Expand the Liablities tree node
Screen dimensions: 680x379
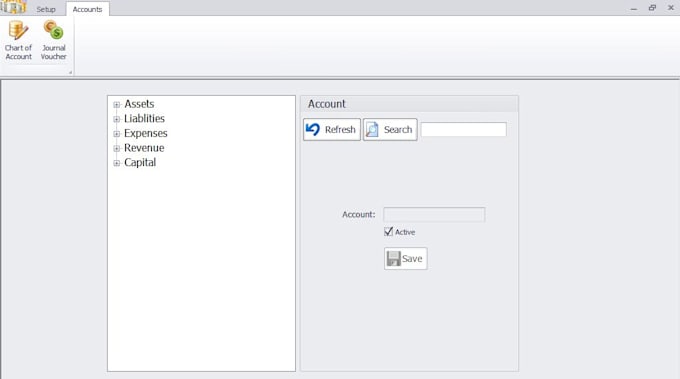click(117, 119)
